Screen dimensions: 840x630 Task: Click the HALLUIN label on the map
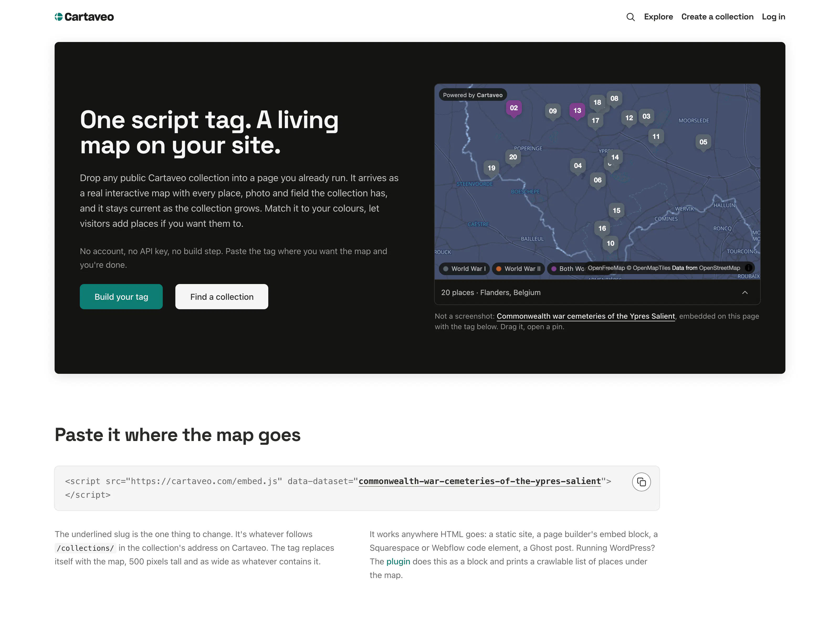(x=724, y=206)
